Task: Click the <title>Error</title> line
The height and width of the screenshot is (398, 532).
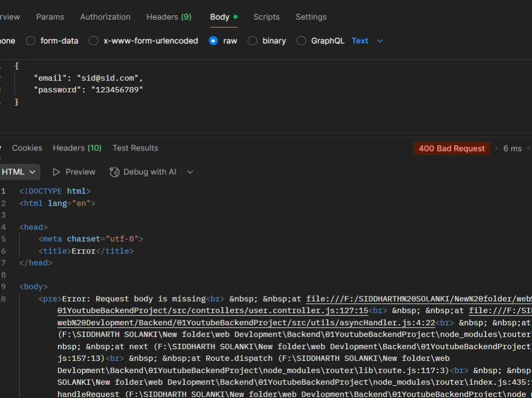Action: point(86,251)
